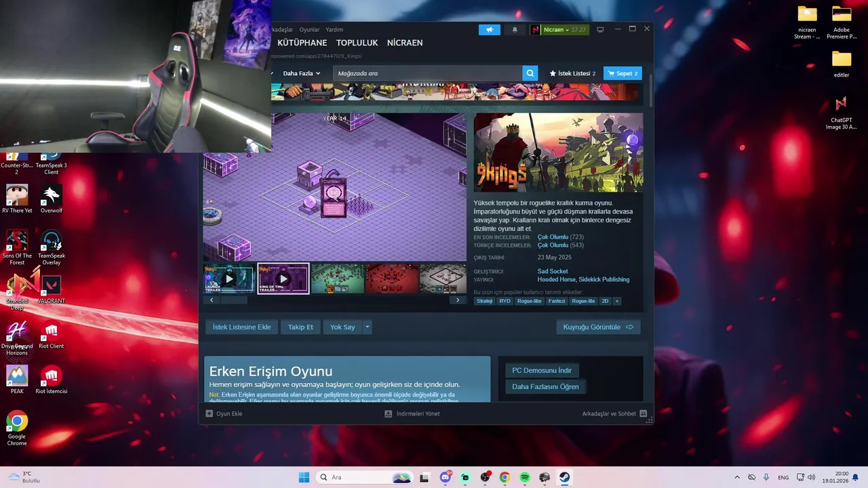The height and width of the screenshot is (488, 868).
Task: Select the RYO tag
Action: (x=505, y=301)
